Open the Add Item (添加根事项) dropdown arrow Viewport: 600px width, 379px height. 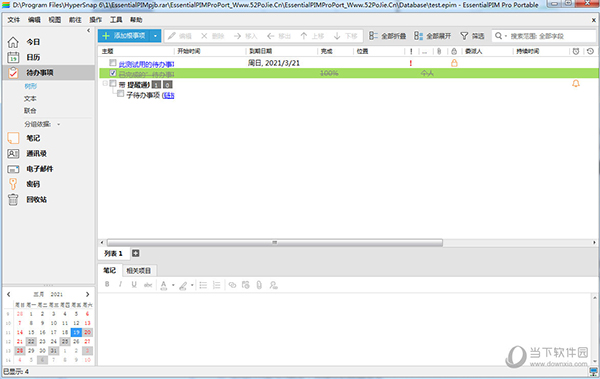155,36
